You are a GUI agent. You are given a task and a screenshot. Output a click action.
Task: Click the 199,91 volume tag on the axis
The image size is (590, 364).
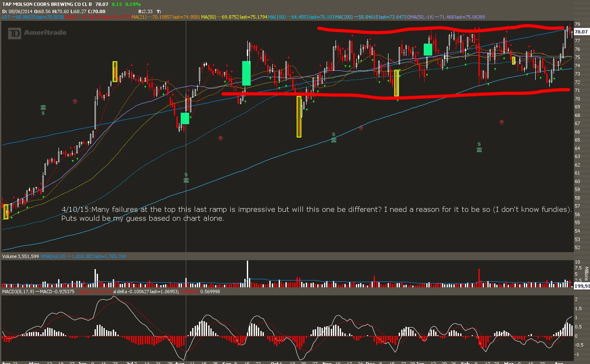click(582, 286)
